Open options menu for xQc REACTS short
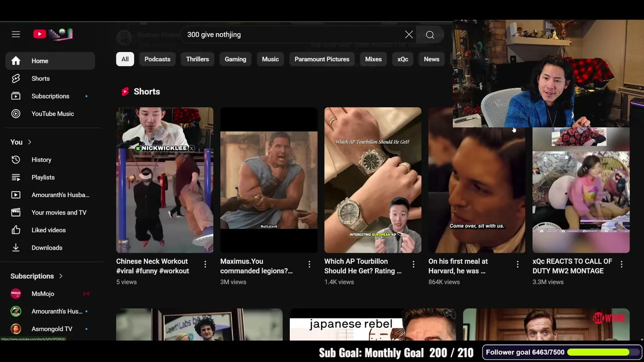Image resolution: width=644 pixels, height=362 pixels. pyautogui.click(x=622, y=264)
